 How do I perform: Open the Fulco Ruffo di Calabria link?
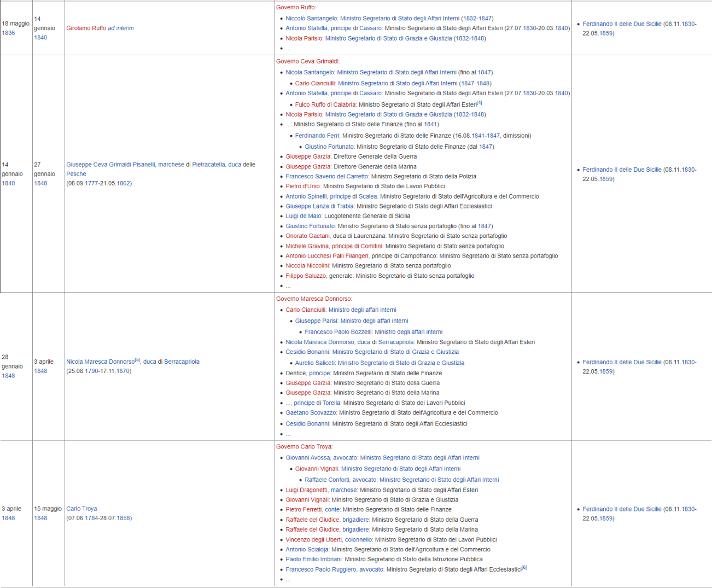(x=325, y=104)
